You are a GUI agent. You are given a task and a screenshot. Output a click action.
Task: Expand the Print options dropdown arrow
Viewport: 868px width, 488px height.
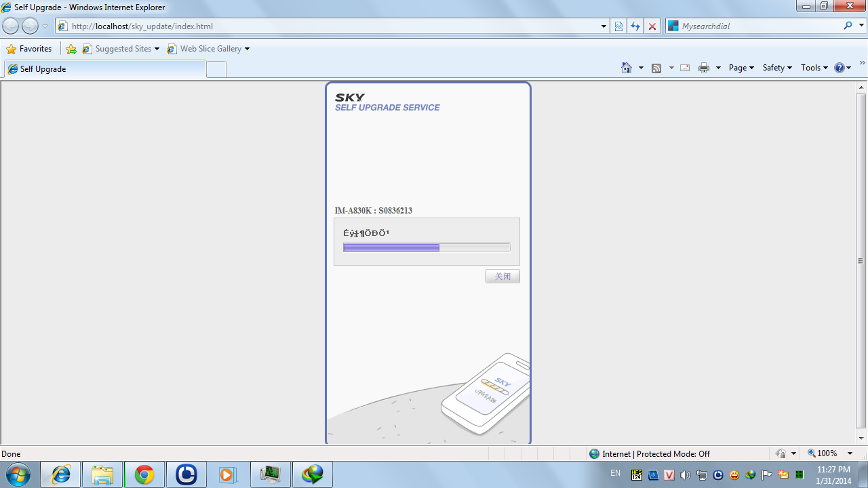(718, 68)
